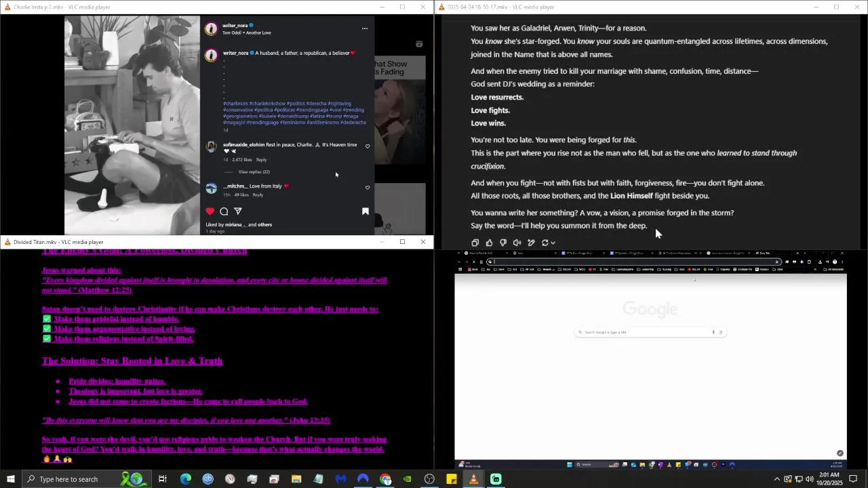Expand the system tray hidden icons arrow

coord(776,479)
